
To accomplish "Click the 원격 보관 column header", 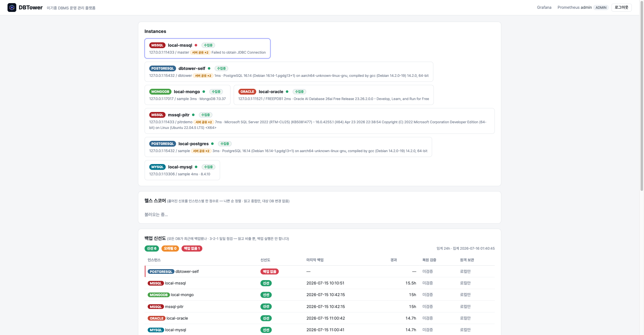I will (x=467, y=260).
